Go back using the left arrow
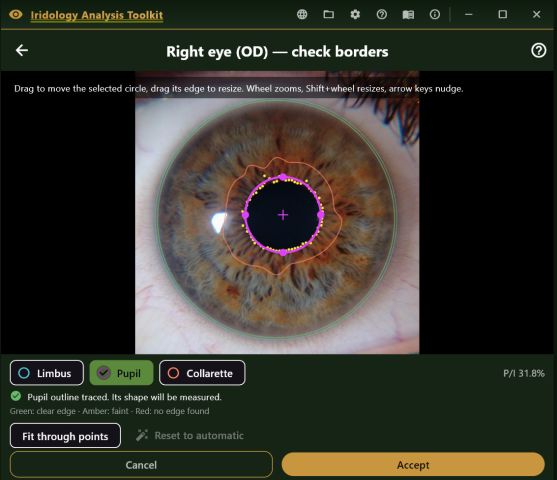557x480 pixels. click(22, 50)
